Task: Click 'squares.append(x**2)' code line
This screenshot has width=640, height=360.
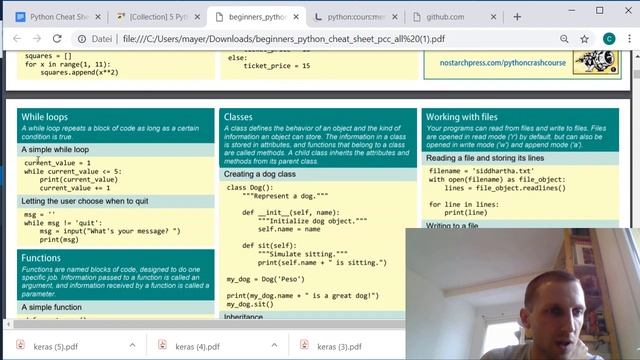Action: point(79,72)
